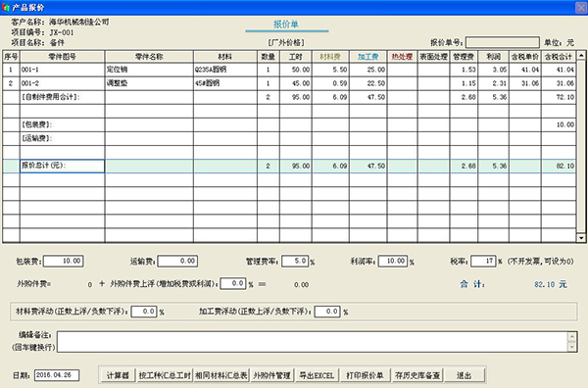The image size is (588, 388).
Task: Click the 82.10 total in highlighted row
Action: [x=559, y=166]
